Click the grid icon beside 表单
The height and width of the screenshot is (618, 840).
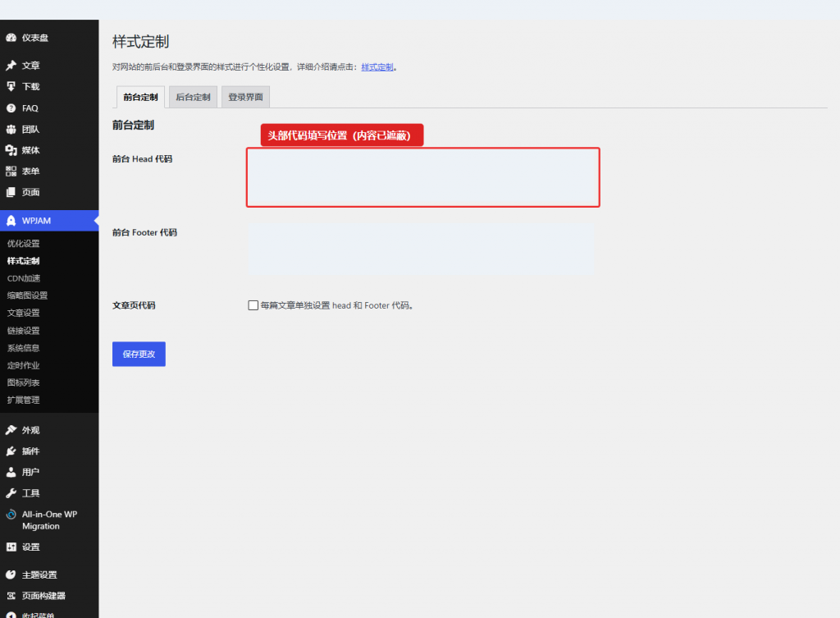[11, 171]
